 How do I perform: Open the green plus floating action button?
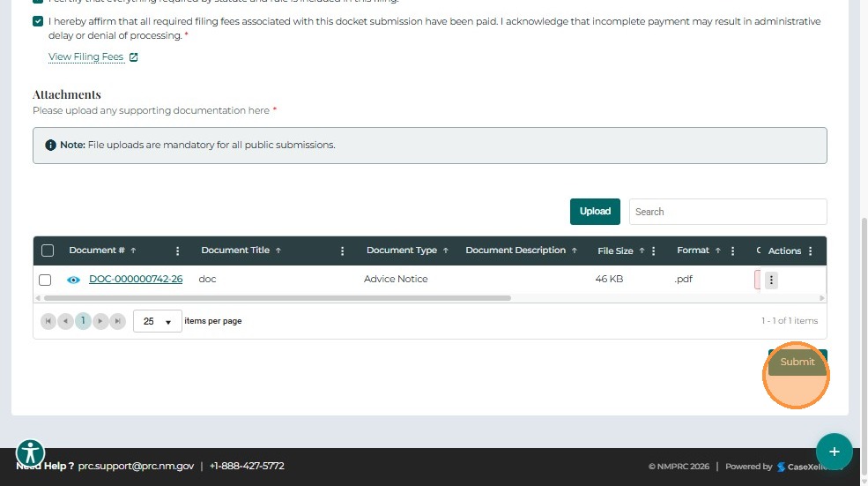(x=834, y=452)
